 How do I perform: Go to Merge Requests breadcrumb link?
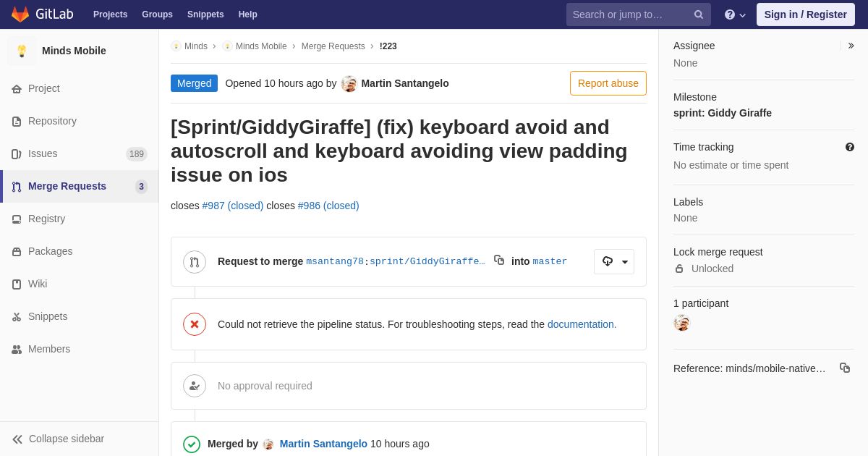333,46
